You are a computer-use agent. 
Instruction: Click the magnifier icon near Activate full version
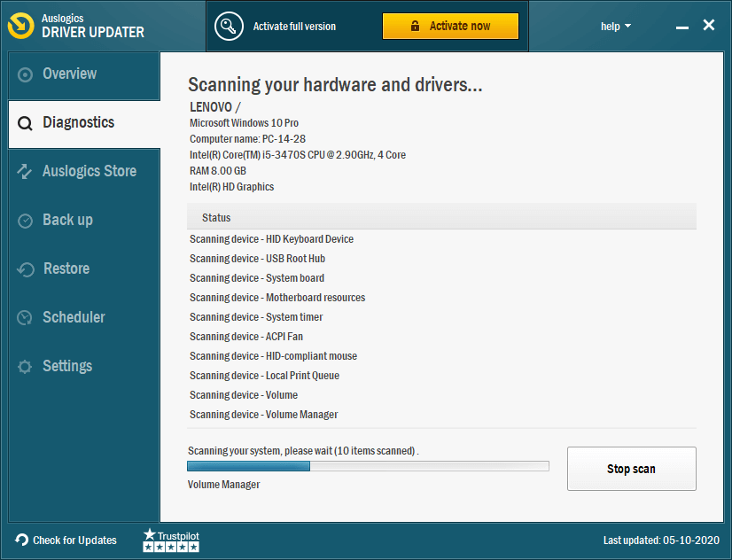(229, 27)
